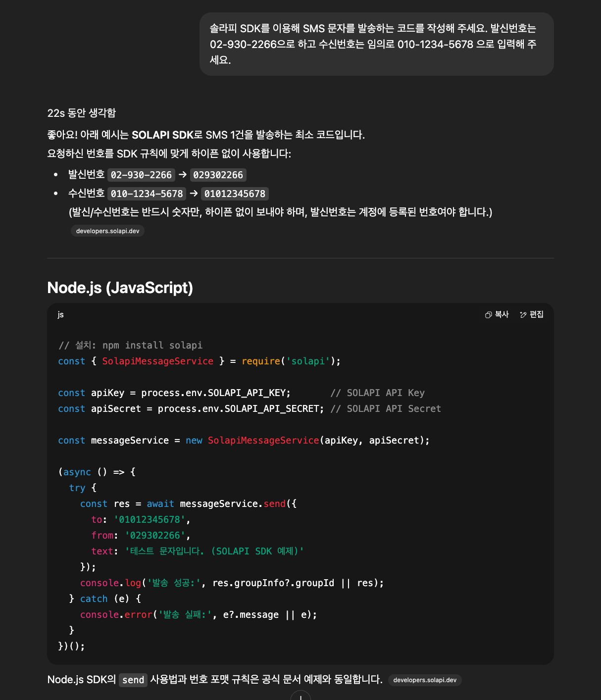Click the console.log '발송 성공:' code line
The height and width of the screenshot is (700, 601).
232,583
